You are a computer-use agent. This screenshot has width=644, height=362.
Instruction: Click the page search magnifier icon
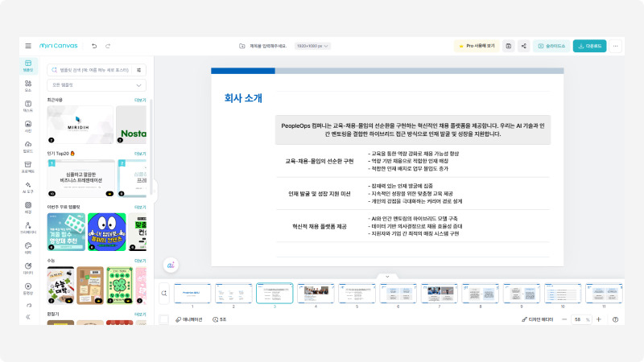(x=164, y=294)
